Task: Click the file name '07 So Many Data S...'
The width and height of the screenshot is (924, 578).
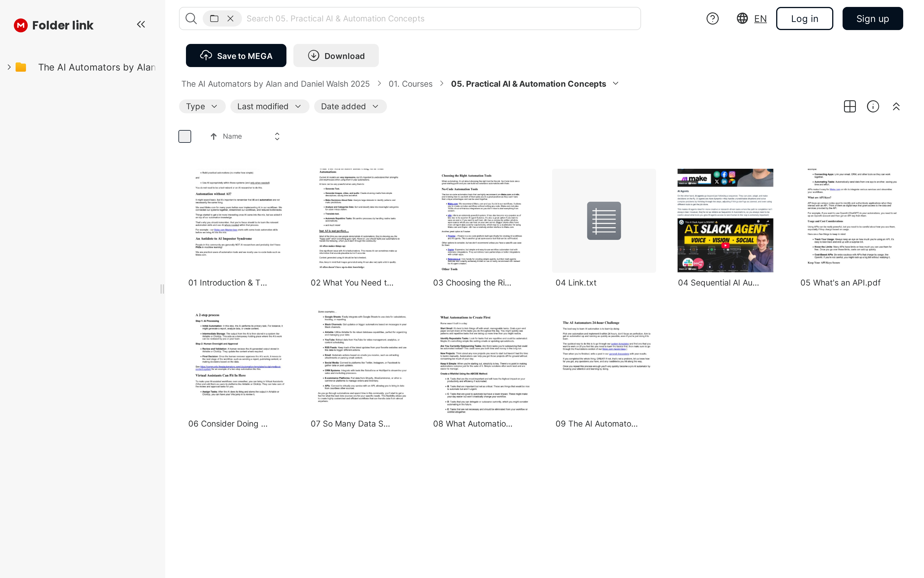Action: click(350, 424)
